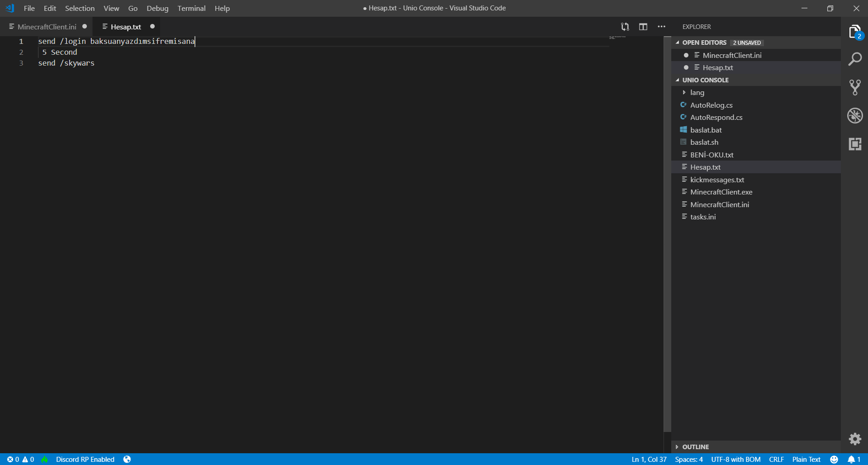Viewport: 868px width, 465px height.
Task: Open the Go menu
Action: tap(133, 8)
